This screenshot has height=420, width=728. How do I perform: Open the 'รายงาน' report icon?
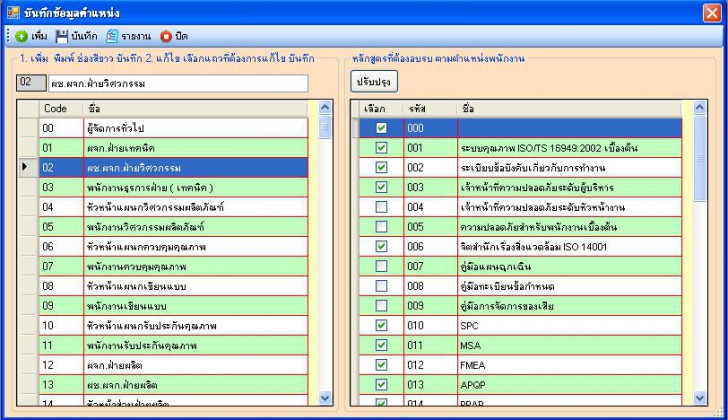[112, 36]
